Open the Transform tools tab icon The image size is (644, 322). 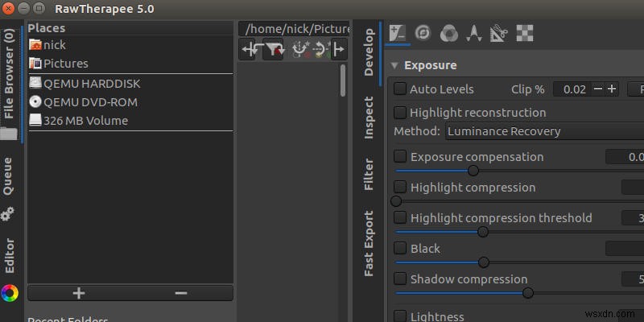498,33
